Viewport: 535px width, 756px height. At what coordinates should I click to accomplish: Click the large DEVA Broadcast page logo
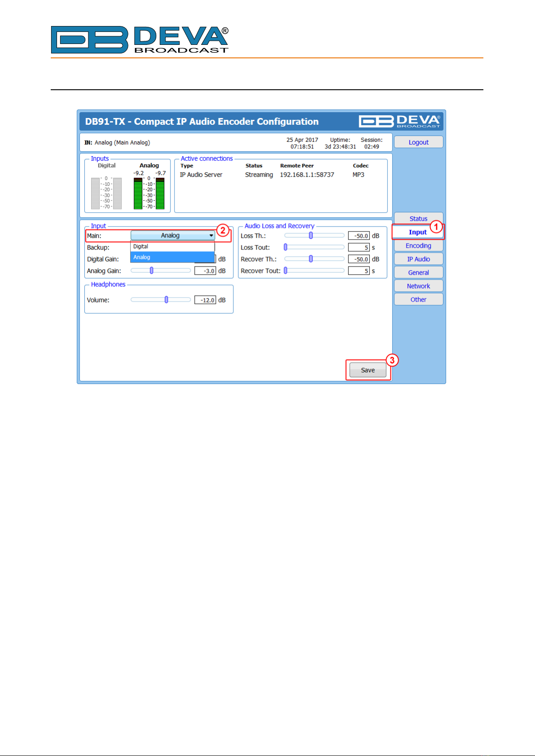[x=140, y=39]
